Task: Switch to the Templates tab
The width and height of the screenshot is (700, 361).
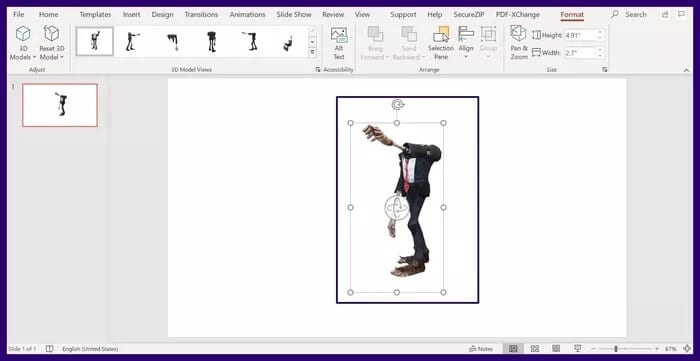Action: (x=95, y=14)
